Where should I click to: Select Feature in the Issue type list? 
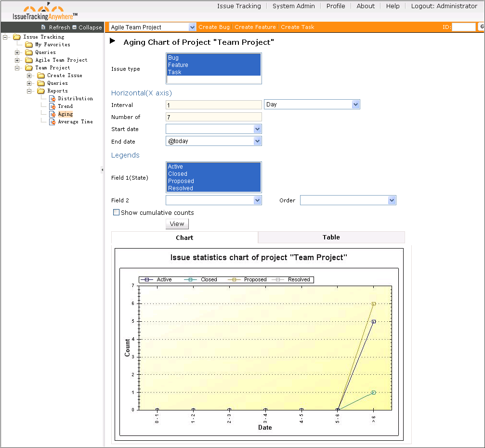[x=178, y=65]
